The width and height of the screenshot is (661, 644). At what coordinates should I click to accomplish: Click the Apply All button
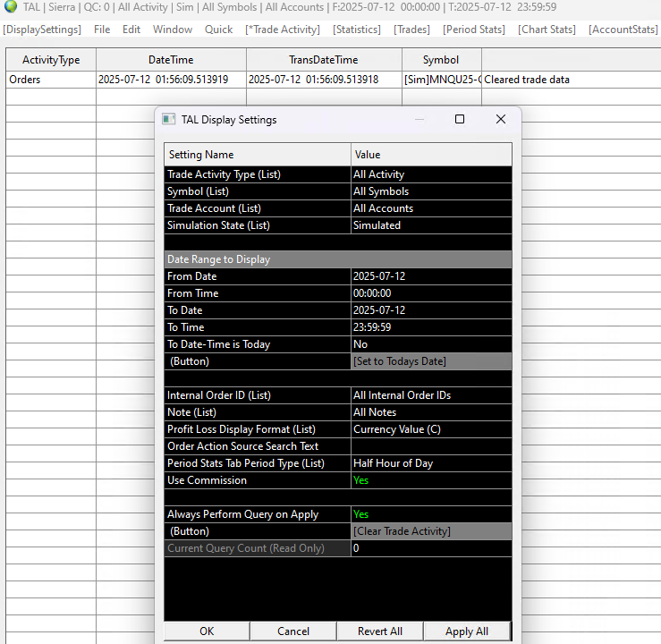(467, 631)
